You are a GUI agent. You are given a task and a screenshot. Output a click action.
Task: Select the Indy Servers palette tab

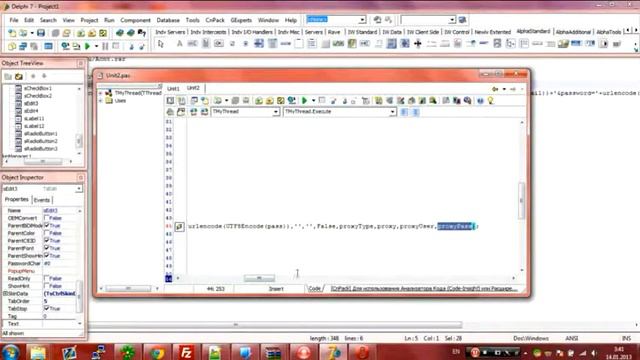170,32
